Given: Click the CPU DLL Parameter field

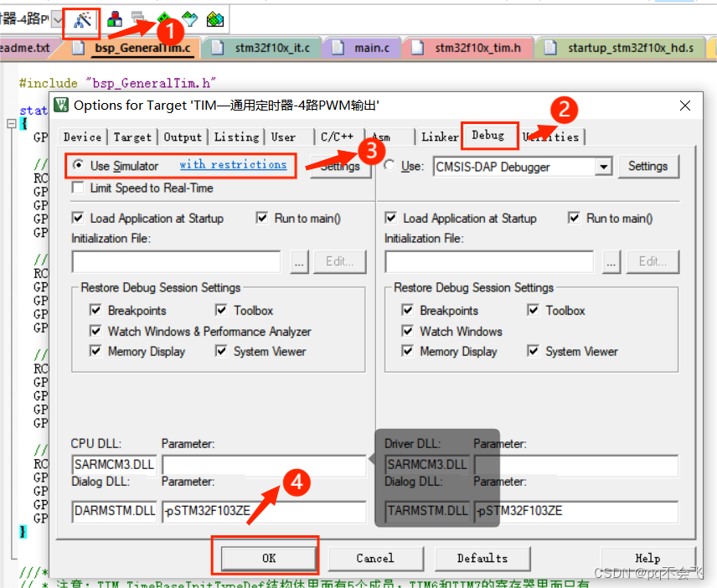Looking at the screenshot, I should click(264, 466).
